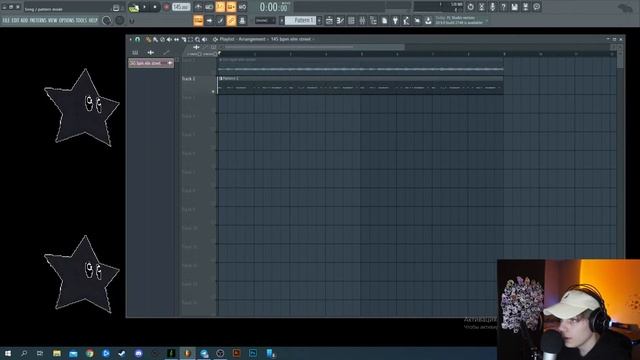640x360 pixels.
Task: Open the PATTERNS menu
Action: point(38,20)
